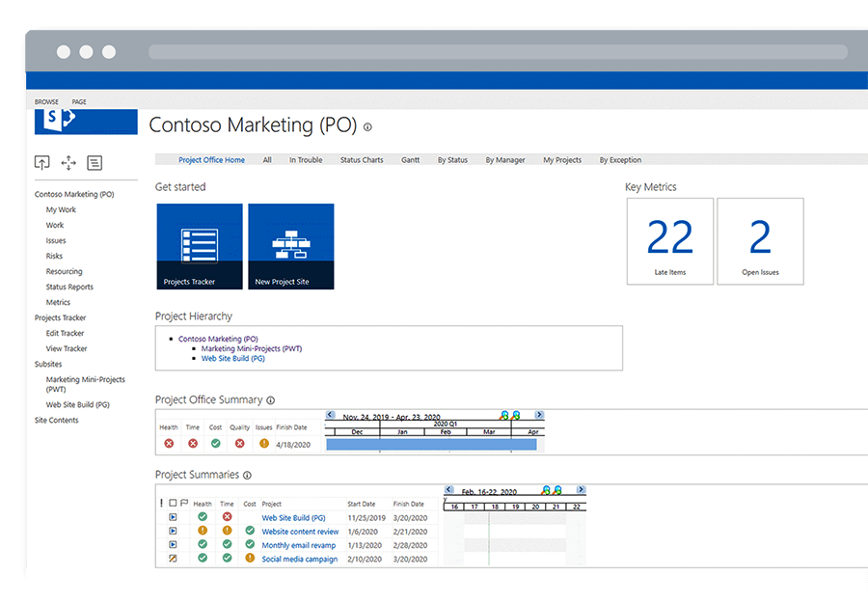Viewport: 868px width, 604px height.
Task: Open the Monthly email revamp project link
Action: click(298, 545)
